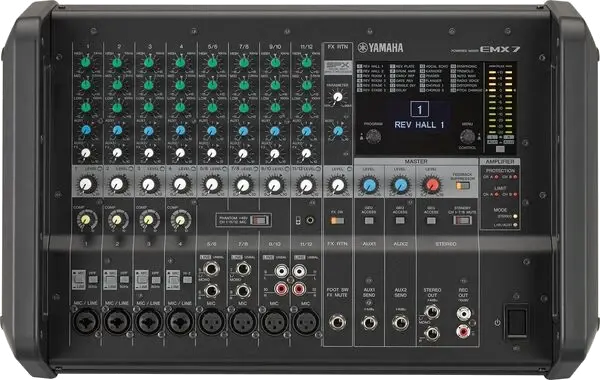The height and width of the screenshot is (380, 600).
Task: Click the first blue master LEVEL knob
Action: point(369,186)
